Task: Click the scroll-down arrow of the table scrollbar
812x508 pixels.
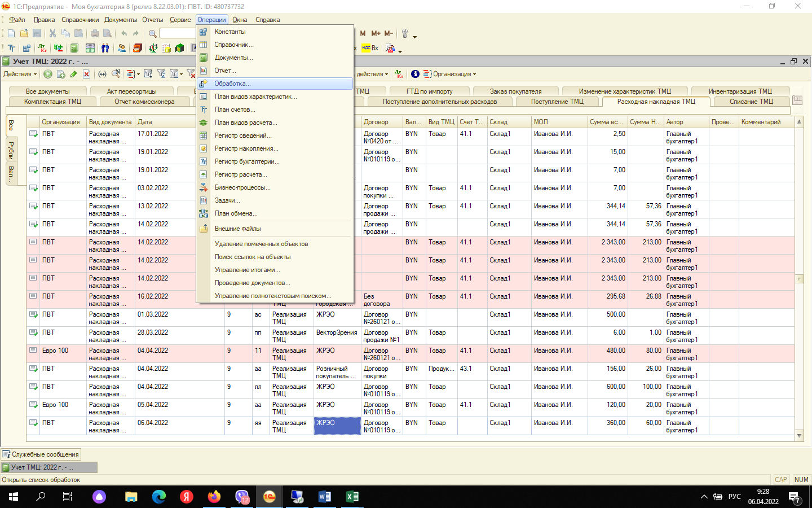Action: [799, 436]
